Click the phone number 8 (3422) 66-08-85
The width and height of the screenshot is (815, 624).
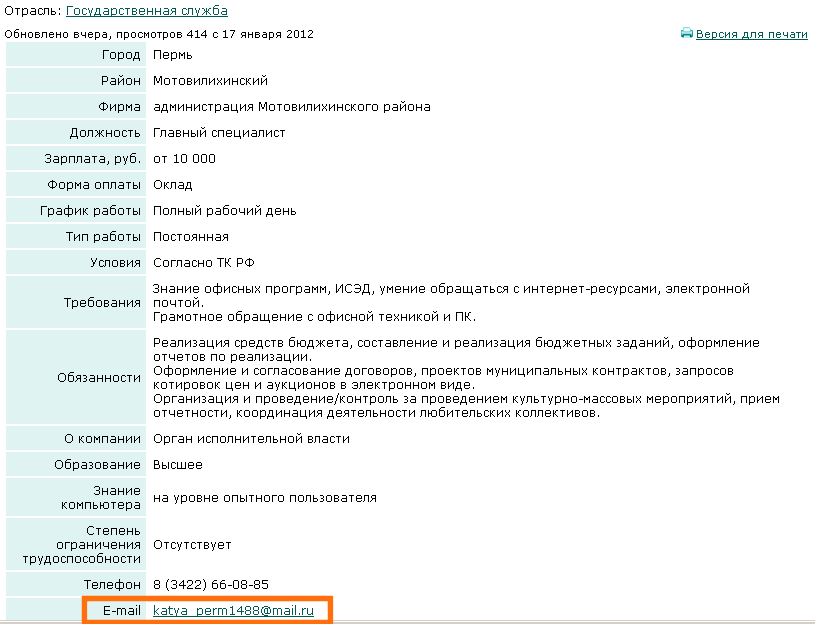coord(210,584)
